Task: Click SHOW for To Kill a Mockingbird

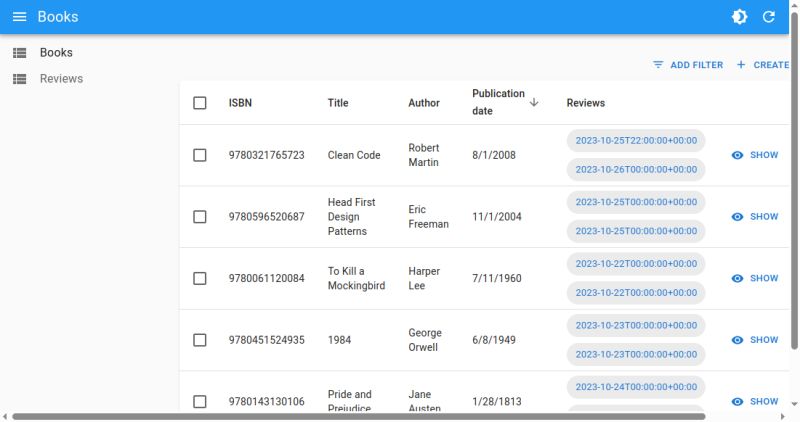Action: click(755, 279)
